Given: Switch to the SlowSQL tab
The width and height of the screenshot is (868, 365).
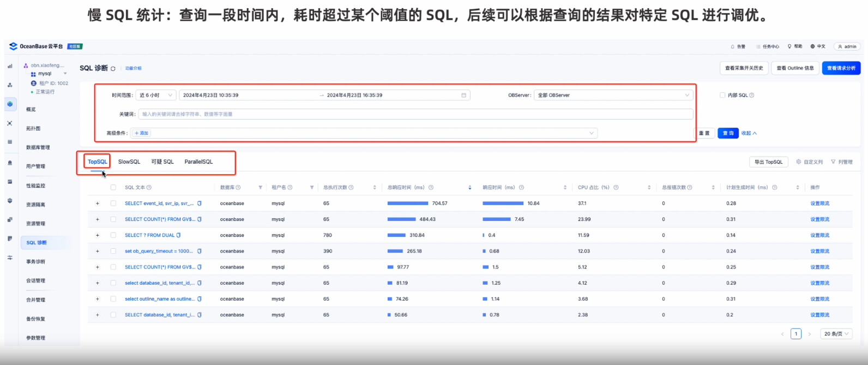Looking at the screenshot, I should [x=129, y=161].
